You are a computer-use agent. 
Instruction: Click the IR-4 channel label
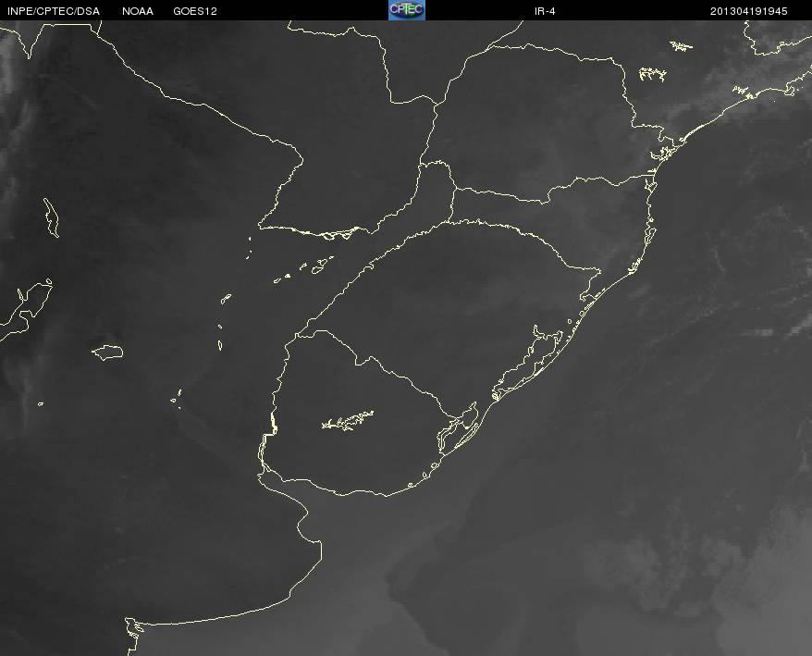pyautogui.click(x=545, y=11)
